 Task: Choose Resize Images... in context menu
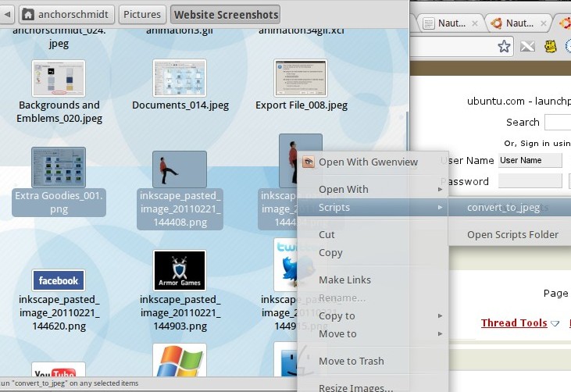tap(373, 387)
